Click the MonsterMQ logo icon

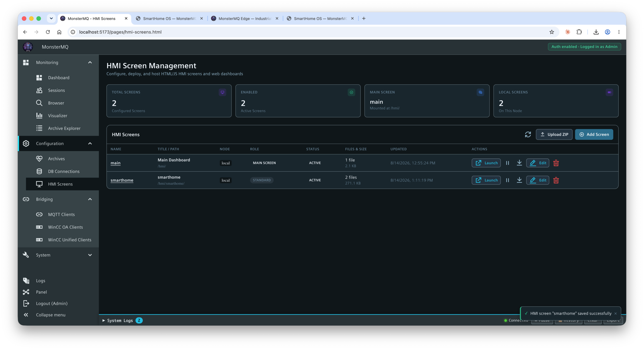click(28, 47)
